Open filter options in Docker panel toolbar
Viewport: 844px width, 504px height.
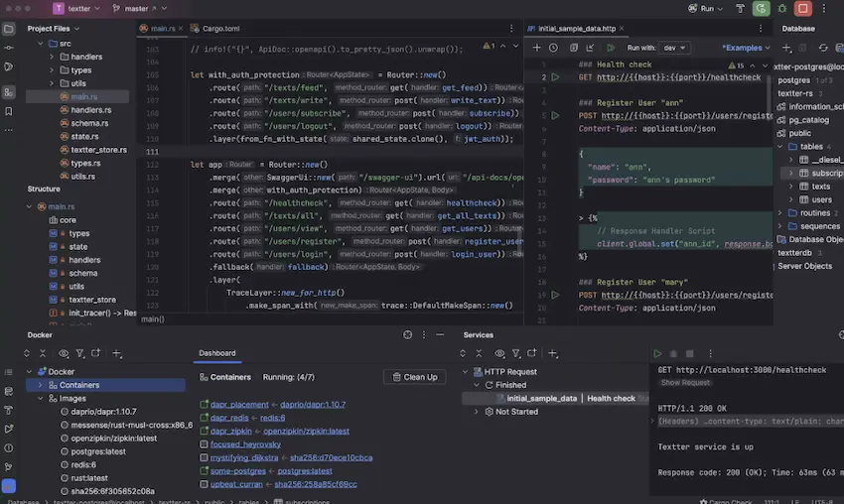(x=79, y=353)
